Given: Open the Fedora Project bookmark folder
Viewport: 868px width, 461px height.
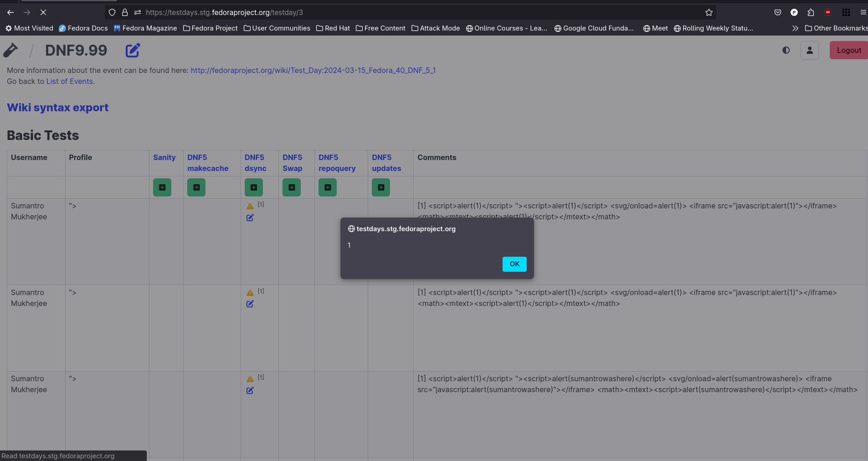Looking at the screenshot, I should (211, 28).
